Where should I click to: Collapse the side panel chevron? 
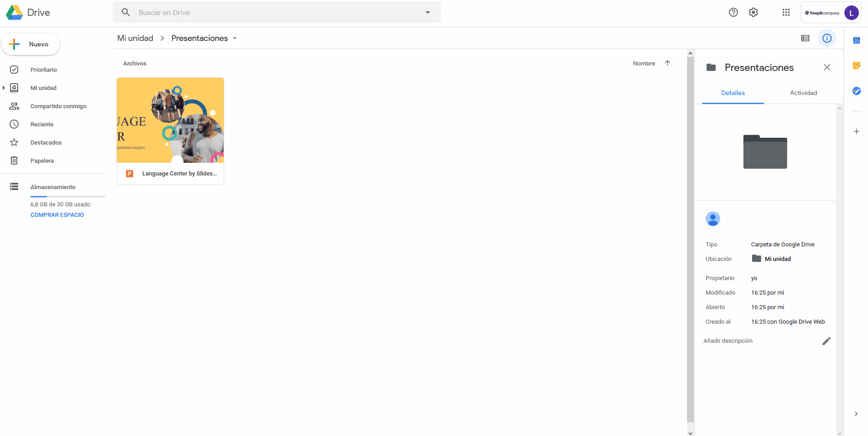coord(856,414)
